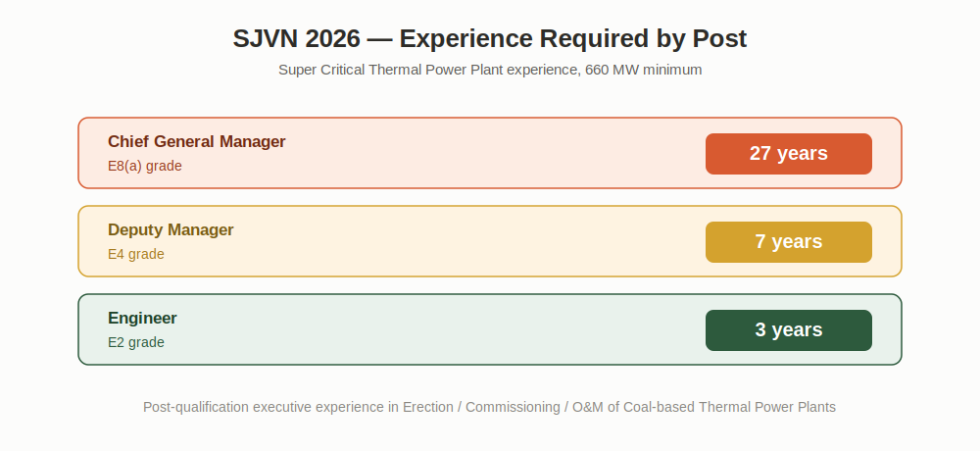
Task: Select the Deputy Manager heading
Action: click(171, 229)
